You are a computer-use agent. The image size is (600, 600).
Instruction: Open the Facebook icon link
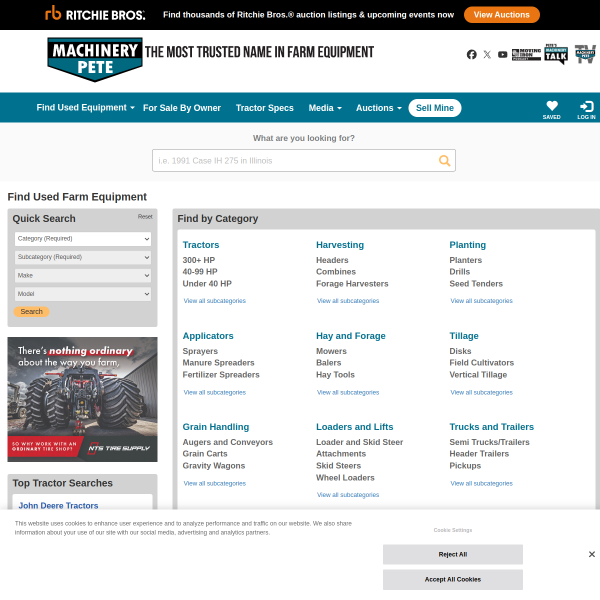coord(471,54)
